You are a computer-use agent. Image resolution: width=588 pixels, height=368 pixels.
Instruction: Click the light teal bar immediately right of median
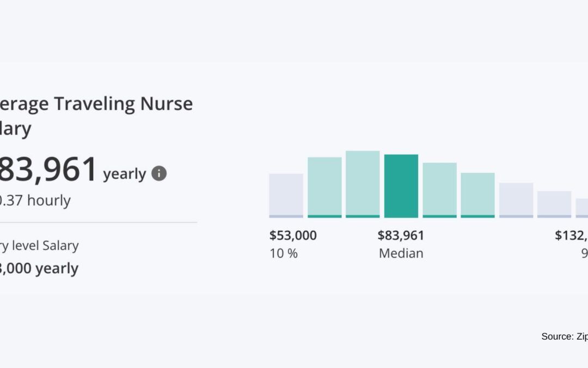pyautogui.click(x=439, y=189)
